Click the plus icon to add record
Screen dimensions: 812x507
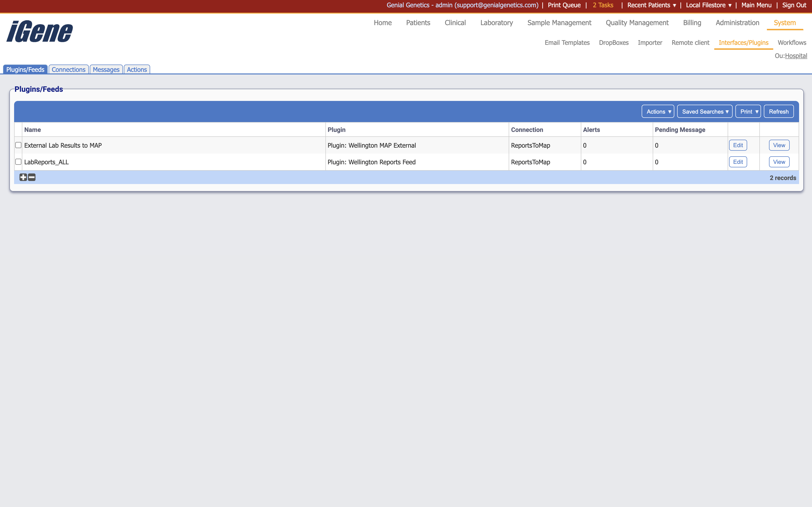pos(23,177)
